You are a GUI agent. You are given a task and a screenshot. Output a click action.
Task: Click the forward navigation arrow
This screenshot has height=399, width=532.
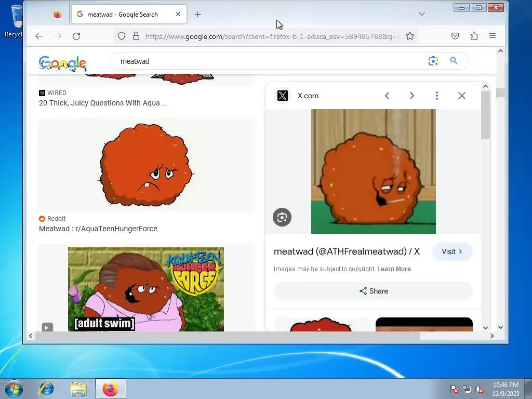click(x=58, y=36)
